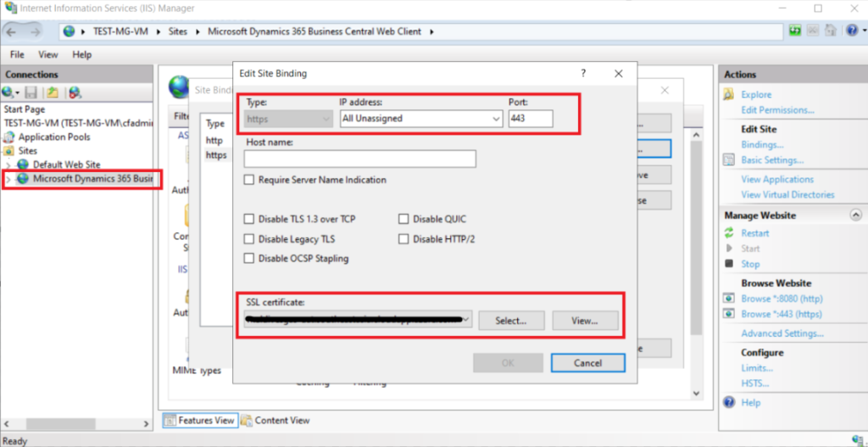Click the Help icon at bottom of Actions pane
The width and height of the screenshot is (868, 447).
pos(729,403)
